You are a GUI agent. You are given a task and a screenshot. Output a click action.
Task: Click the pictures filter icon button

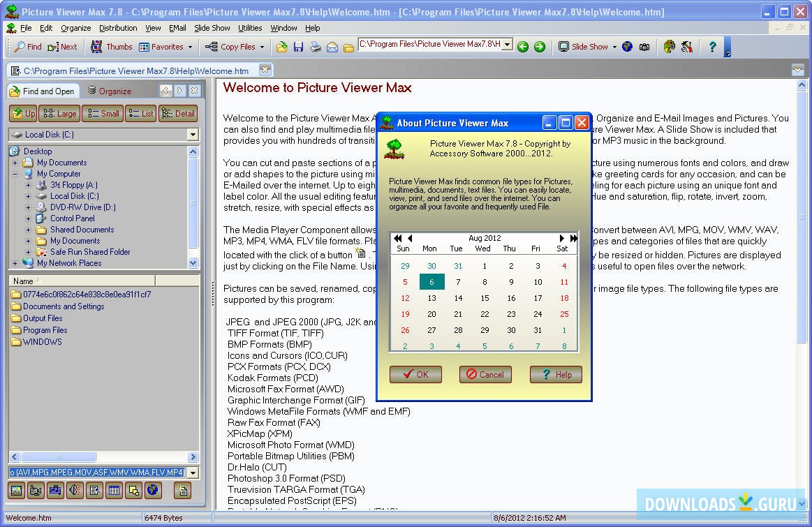(x=17, y=490)
